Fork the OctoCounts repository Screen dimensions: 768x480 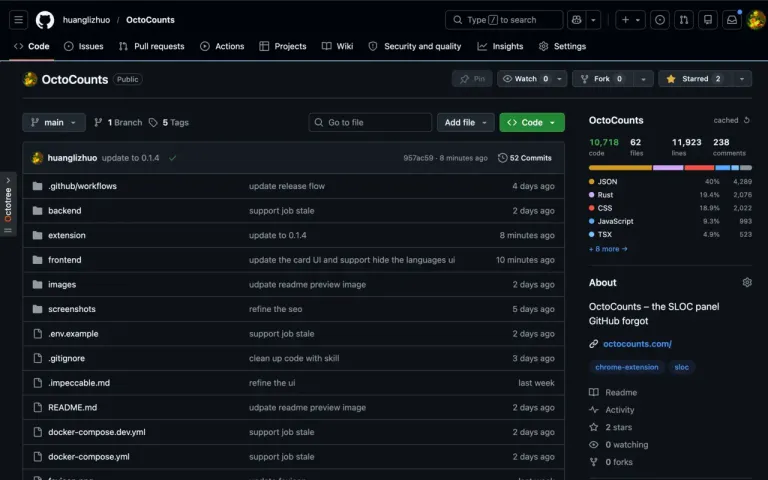(x=602, y=79)
